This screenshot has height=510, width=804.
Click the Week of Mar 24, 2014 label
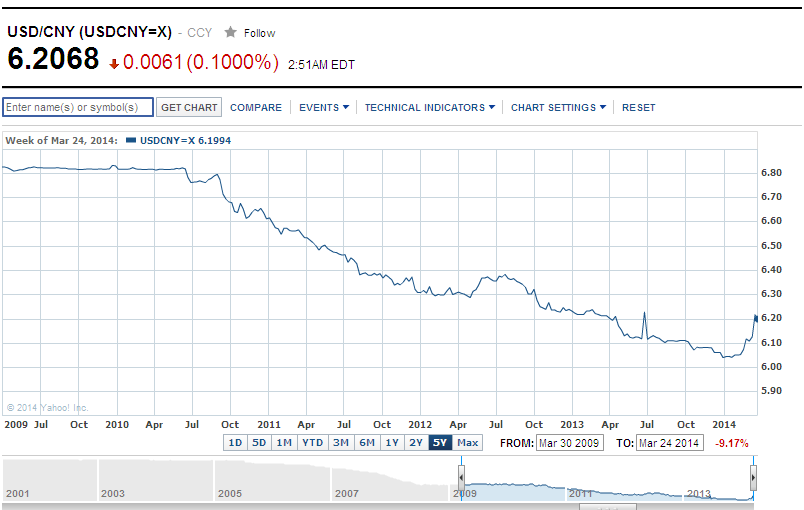click(x=62, y=140)
